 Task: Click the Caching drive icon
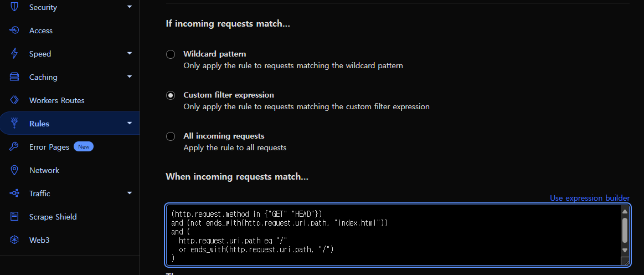pos(14,77)
